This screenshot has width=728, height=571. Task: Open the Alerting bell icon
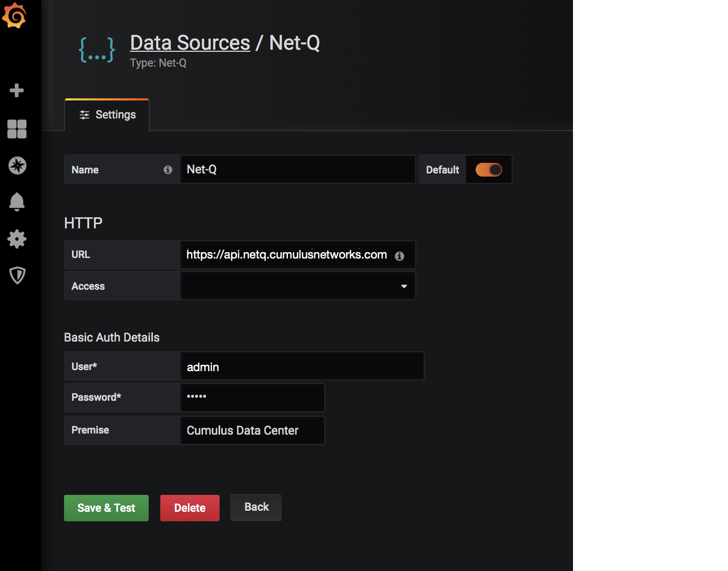[17, 201]
